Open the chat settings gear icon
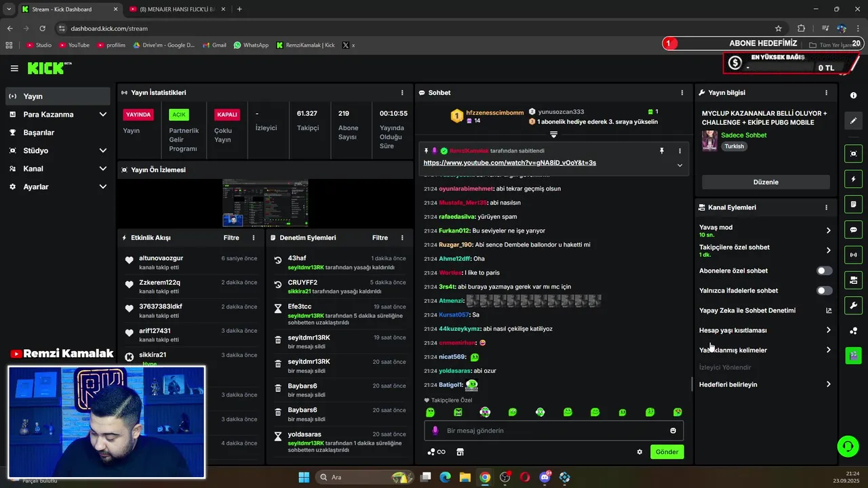868x488 pixels. (x=639, y=452)
